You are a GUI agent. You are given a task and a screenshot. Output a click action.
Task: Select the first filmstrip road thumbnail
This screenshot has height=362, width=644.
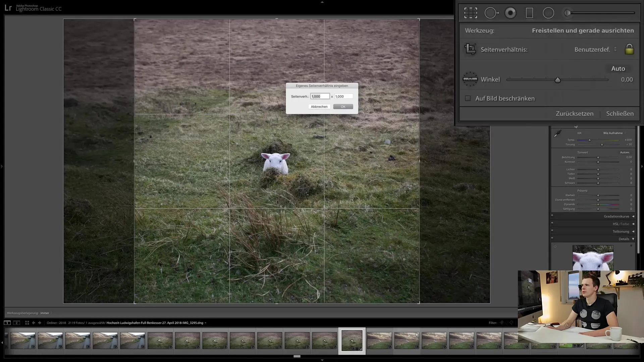coord(23,341)
